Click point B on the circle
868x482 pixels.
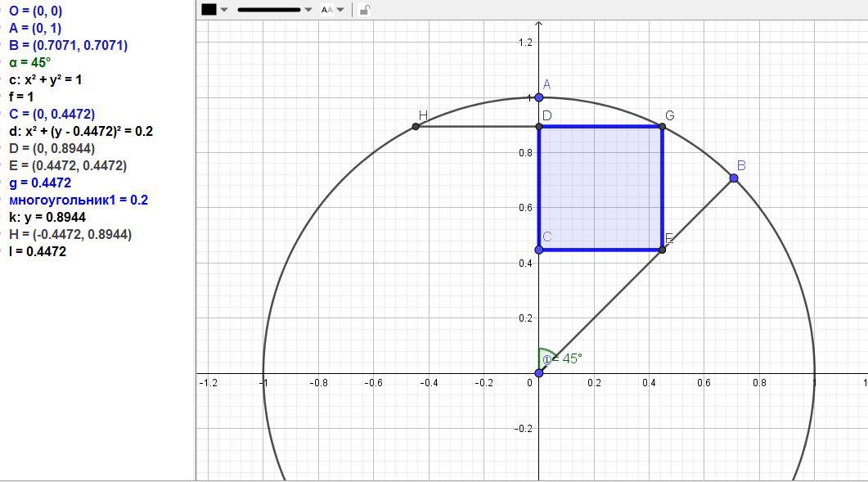(x=734, y=178)
